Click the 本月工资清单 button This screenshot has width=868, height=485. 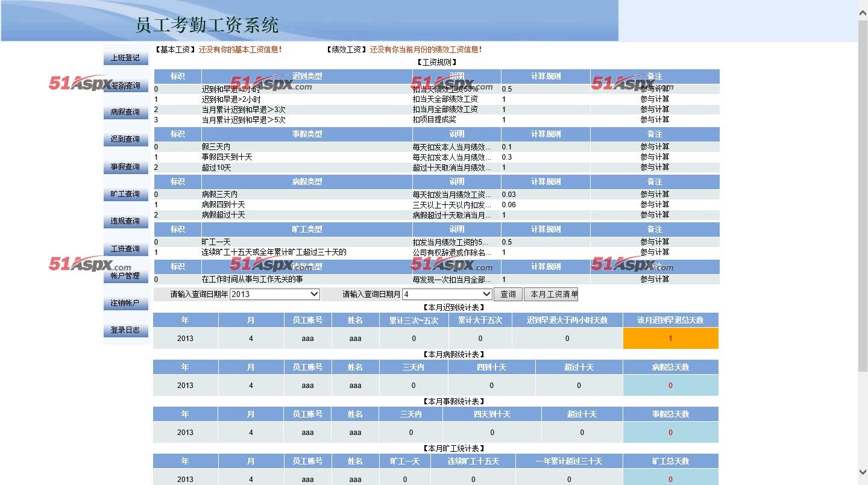click(551, 294)
